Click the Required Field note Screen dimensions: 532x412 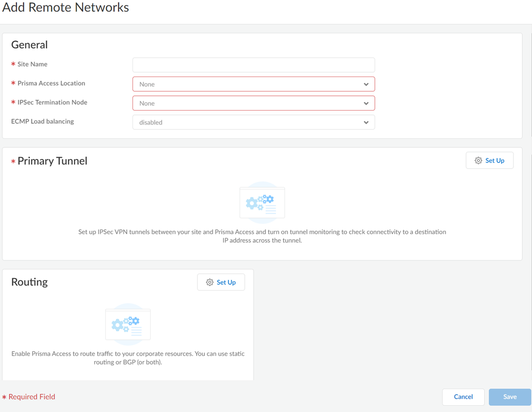(x=31, y=397)
